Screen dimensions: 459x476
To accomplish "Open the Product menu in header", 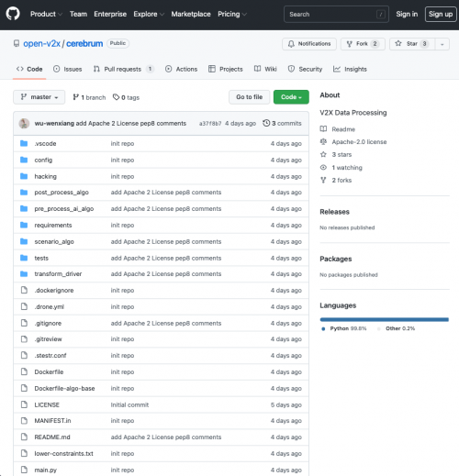I will pos(46,14).
